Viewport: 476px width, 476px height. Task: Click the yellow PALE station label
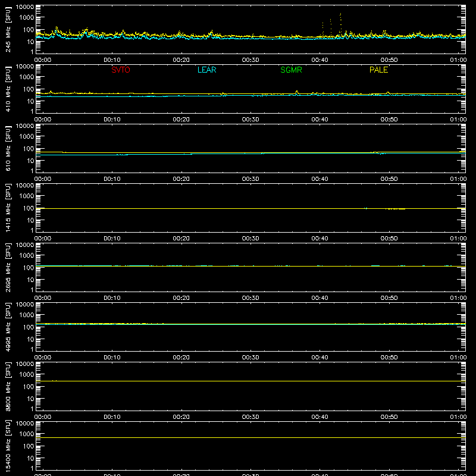378,70
